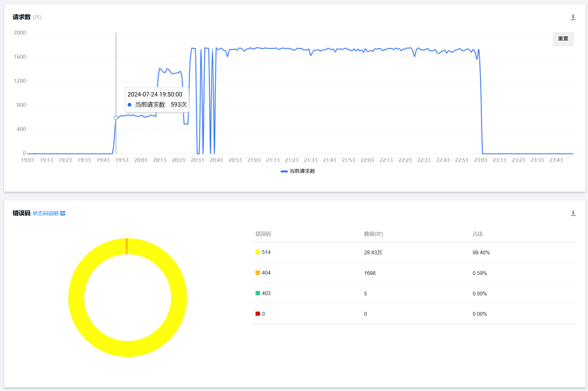
Task: Click the green 403 color swatch
Action: click(258, 293)
